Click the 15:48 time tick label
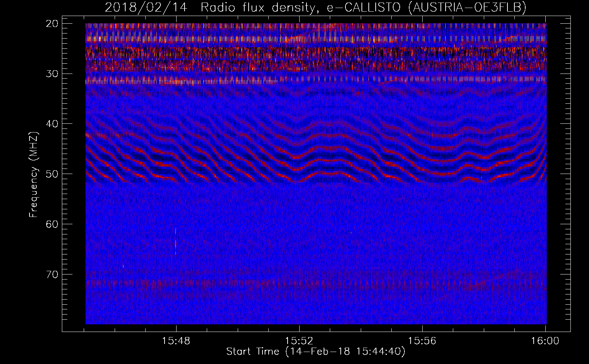 (176, 341)
